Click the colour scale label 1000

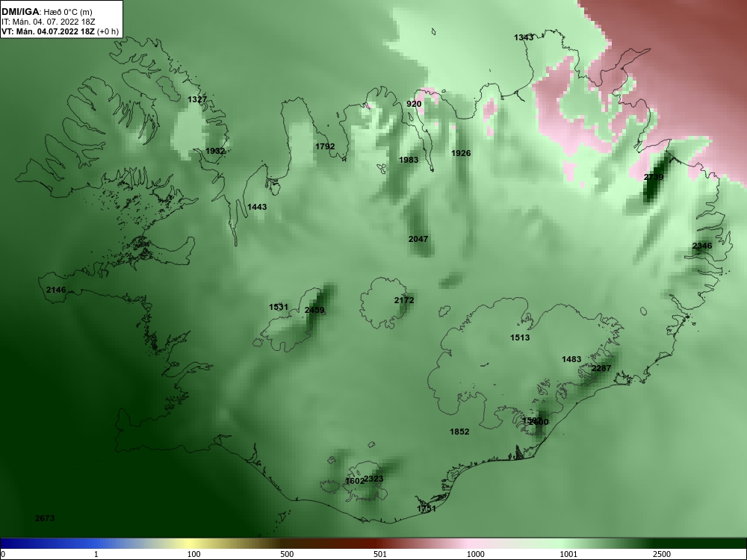[x=475, y=554]
